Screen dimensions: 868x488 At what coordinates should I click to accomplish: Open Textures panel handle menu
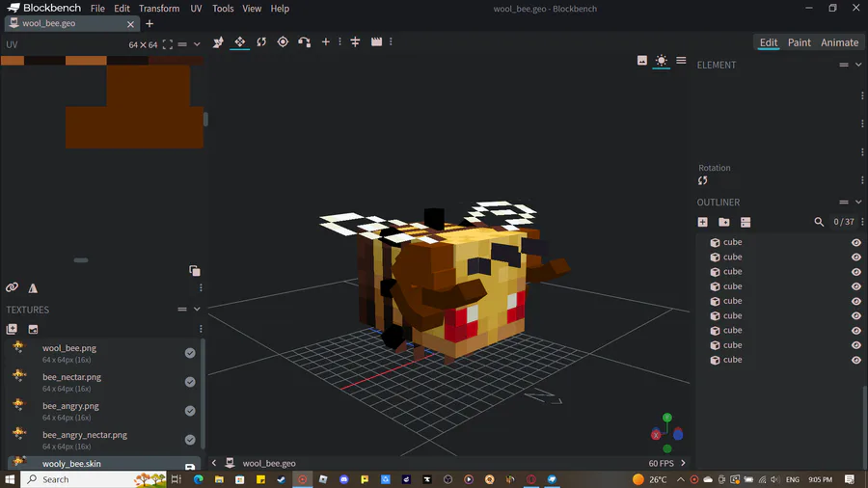182,310
